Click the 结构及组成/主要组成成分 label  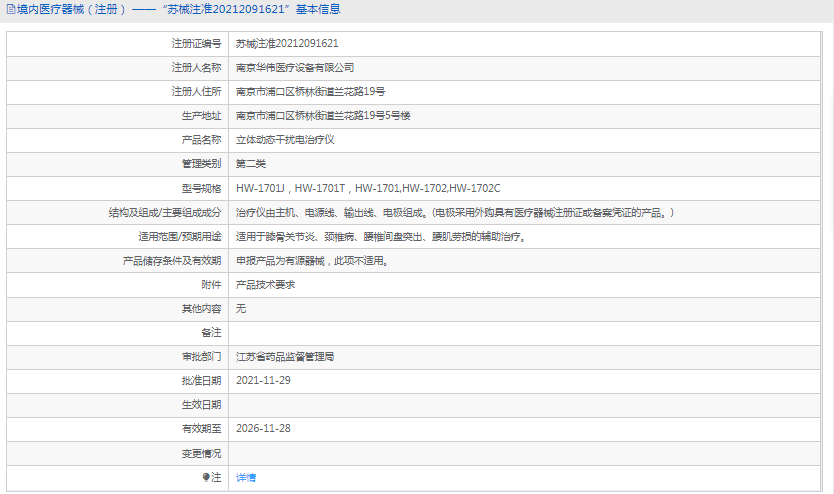(165, 213)
